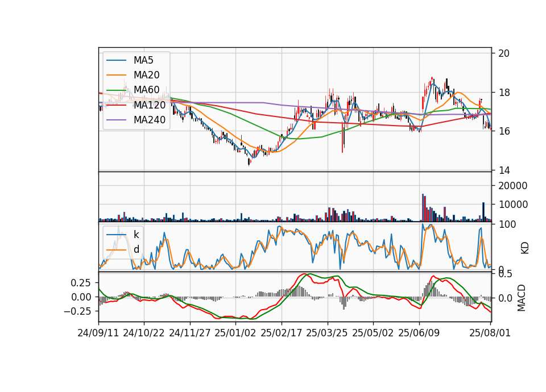Click the 25/01/02 date tick label
The image size is (546, 392).
click(x=235, y=333)
